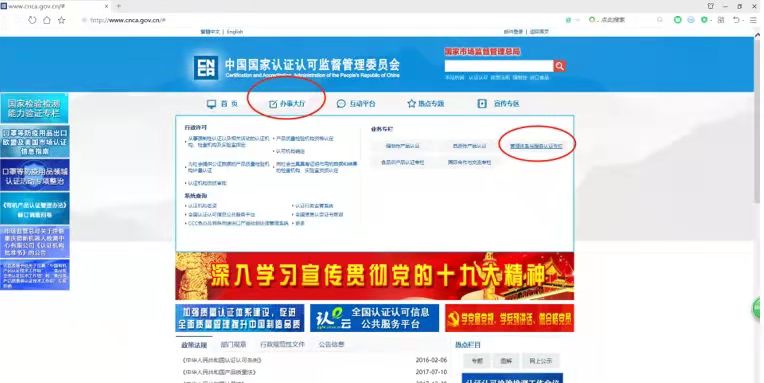
Task: Select the 政策法规 tab
Action: (x=194, y=345)
